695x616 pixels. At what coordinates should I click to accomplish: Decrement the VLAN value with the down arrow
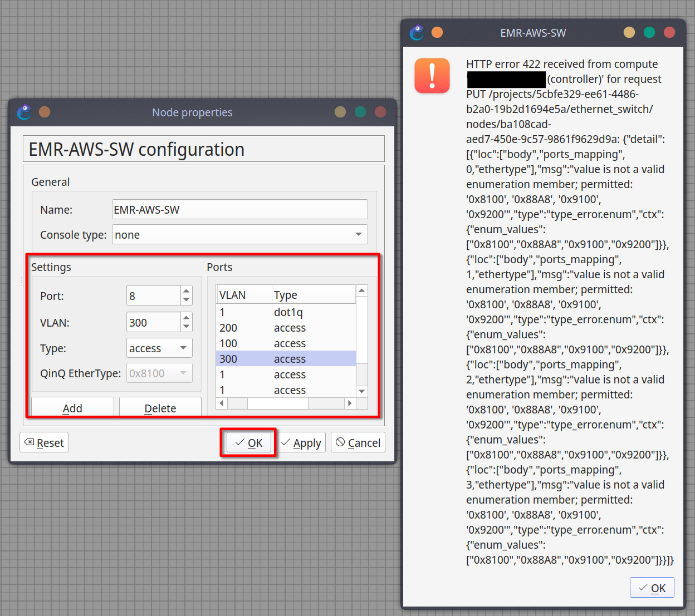click(x=186, y=326)
